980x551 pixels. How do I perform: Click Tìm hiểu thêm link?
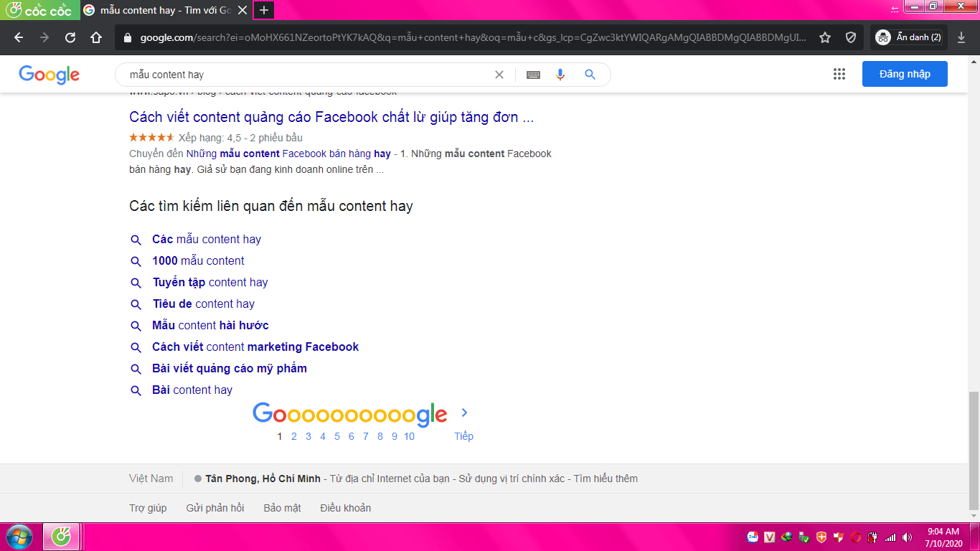pos(606,479)
